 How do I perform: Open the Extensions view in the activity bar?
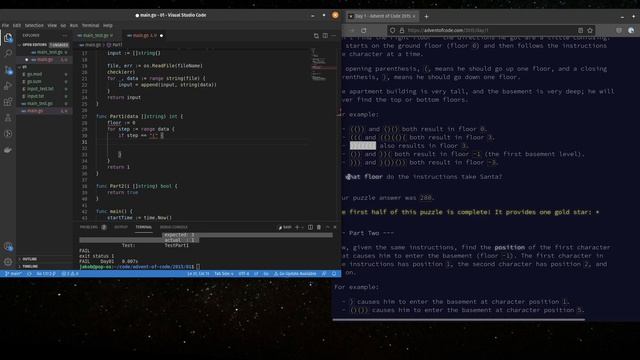click(x=8, y=102)
